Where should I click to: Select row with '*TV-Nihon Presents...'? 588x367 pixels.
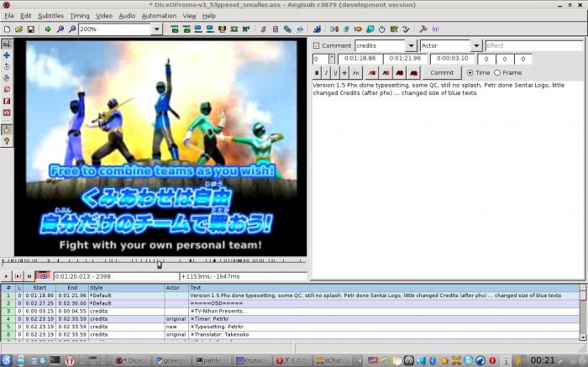click(290, 311)
